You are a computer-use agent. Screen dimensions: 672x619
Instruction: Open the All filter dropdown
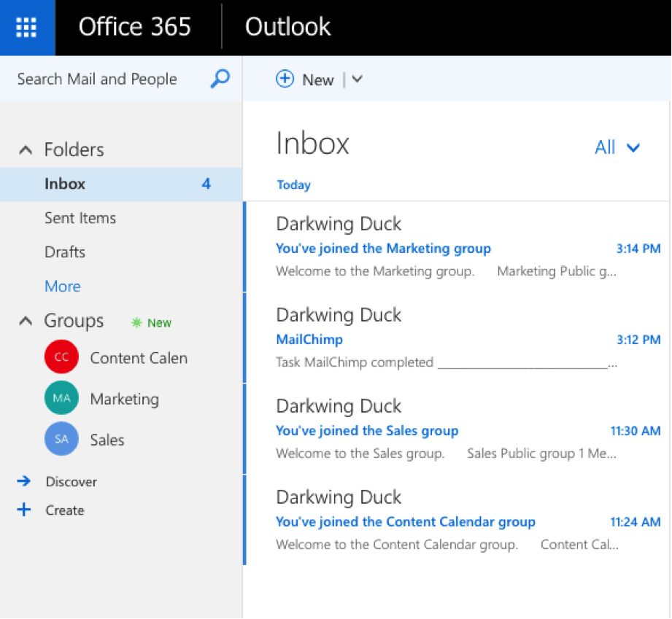617,147
